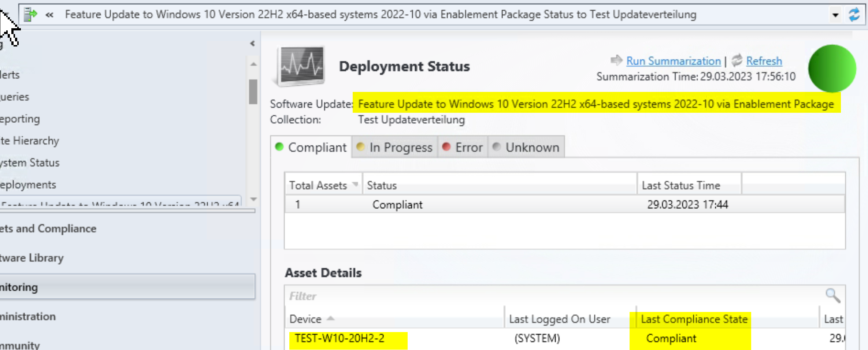This screenshot has width=868, height=350.
Task: Collapse the navigation pane with arrow
Action: pos(252,43)
